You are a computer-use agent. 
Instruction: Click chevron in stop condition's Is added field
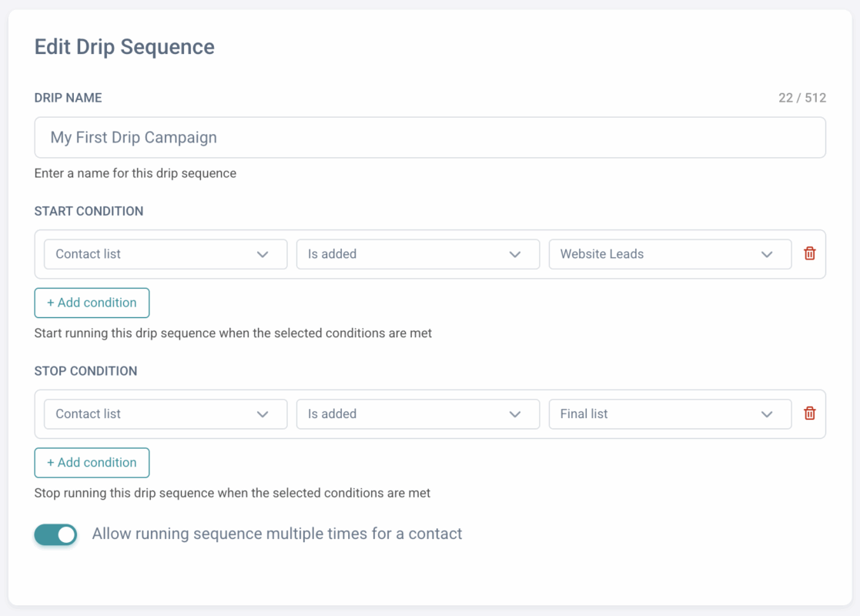[514, 414]
